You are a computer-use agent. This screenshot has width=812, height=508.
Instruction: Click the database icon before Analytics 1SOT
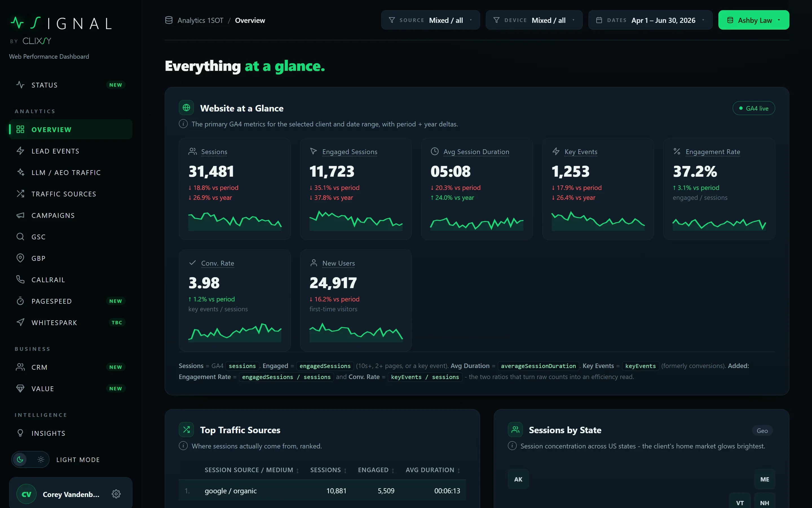click(x=169, y=20)
